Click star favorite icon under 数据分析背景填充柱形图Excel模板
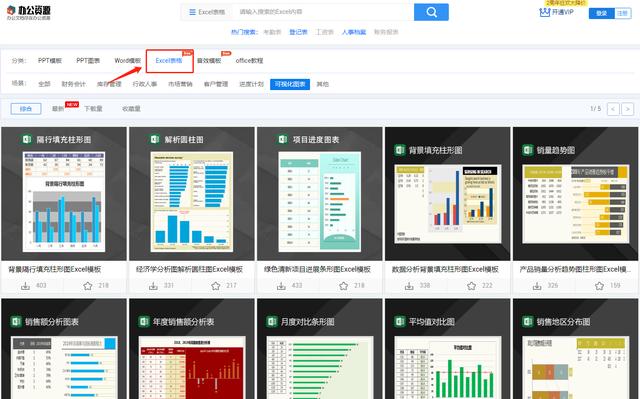640x399 pixels. point(471,286)
